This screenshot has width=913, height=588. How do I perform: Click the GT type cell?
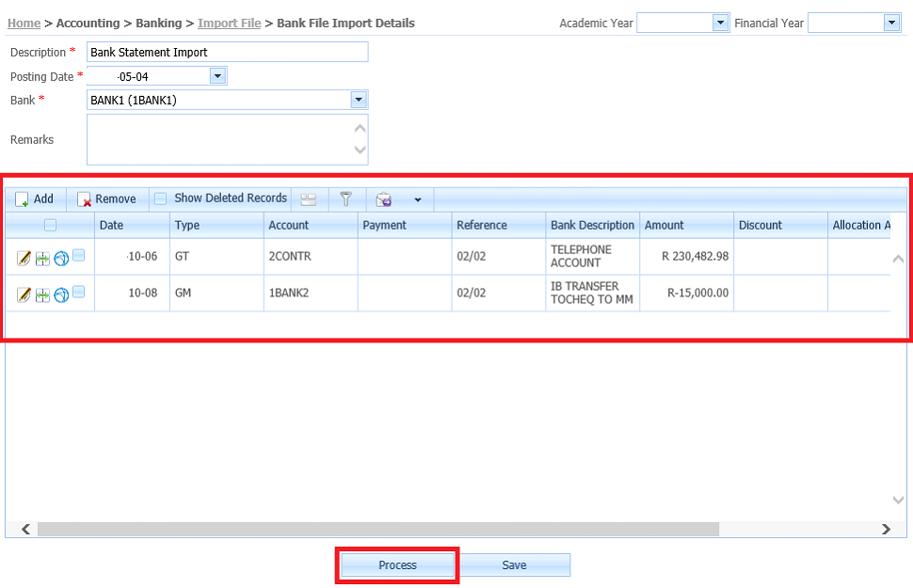click(x=216, y=256)
